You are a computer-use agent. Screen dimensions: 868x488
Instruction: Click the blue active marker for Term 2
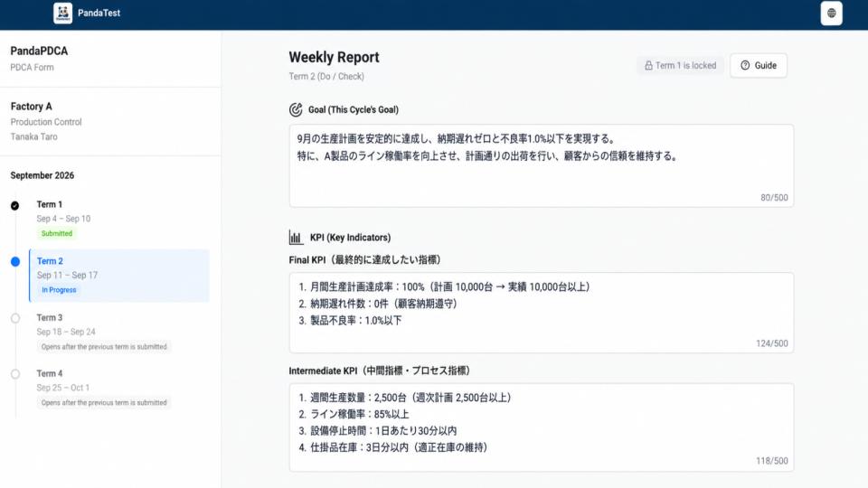[x=15, y=262]
